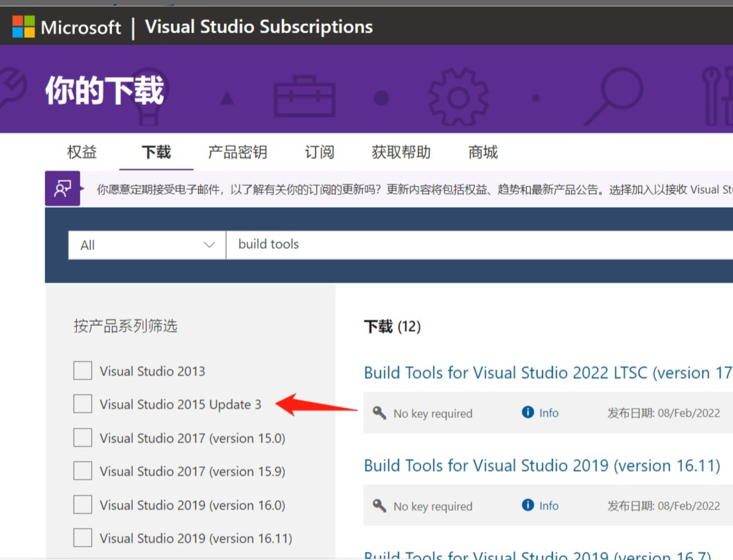Click the build tools search field
The width and height of the screenshot is (733, 560).
[480, 245]
